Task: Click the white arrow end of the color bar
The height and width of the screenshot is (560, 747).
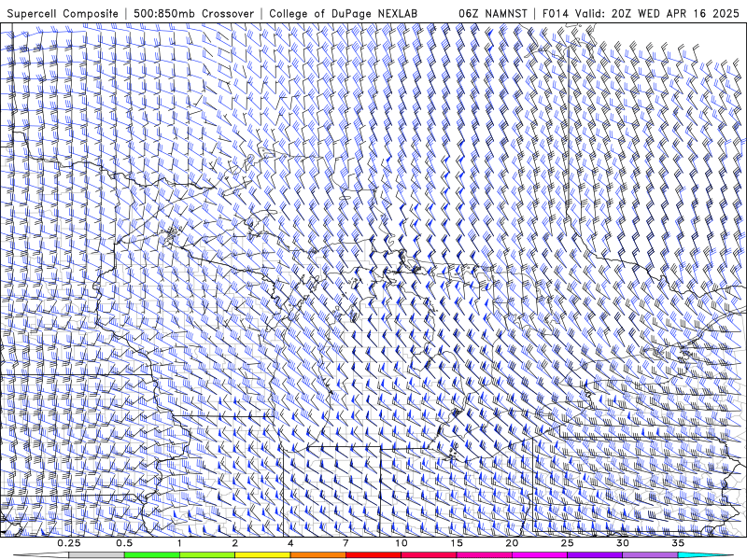Action: (x=41, y=555)
